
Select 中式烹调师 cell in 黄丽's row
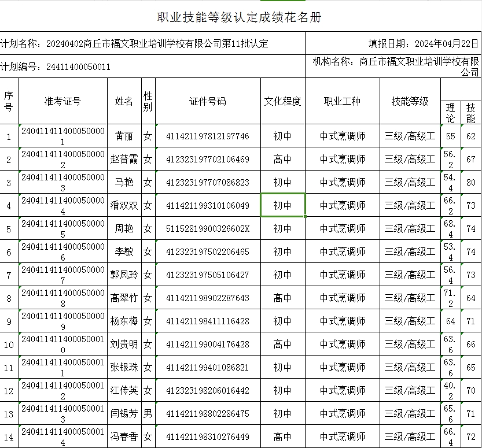tap(343, 136)
